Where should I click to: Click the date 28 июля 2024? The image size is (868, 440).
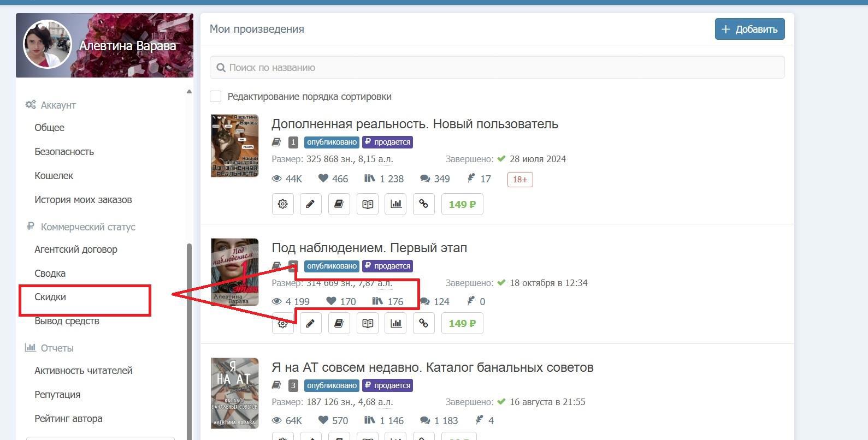[538, 159]
